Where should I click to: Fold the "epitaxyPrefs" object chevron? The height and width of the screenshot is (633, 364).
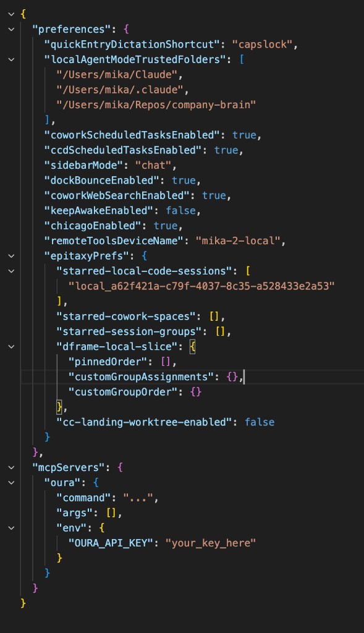[11, 256]
